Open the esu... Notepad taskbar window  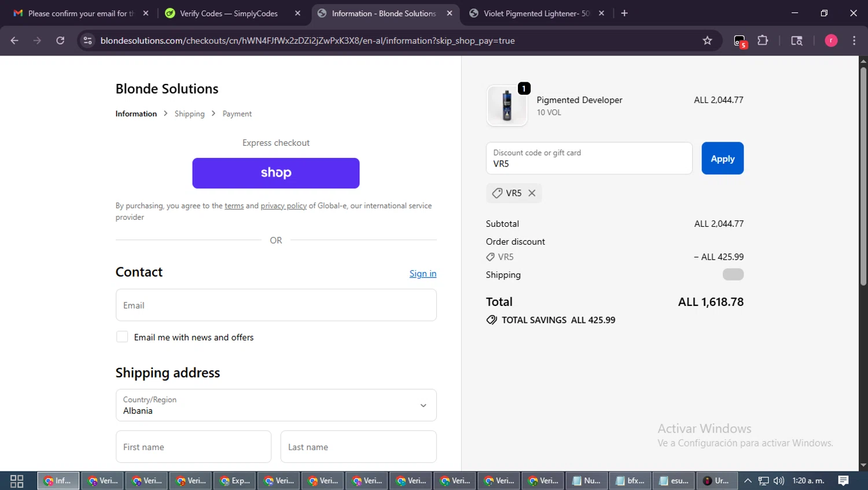[x=674, y=481]
